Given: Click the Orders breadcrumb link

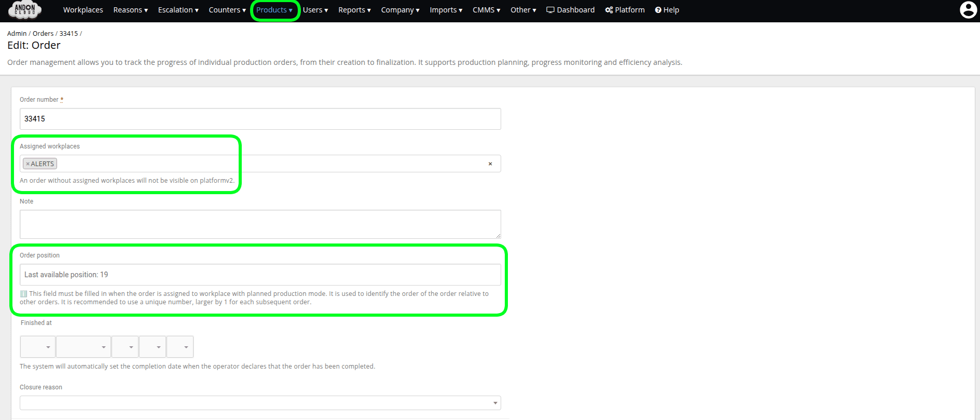Looking at the screenshot, I should tap(43, 33).
